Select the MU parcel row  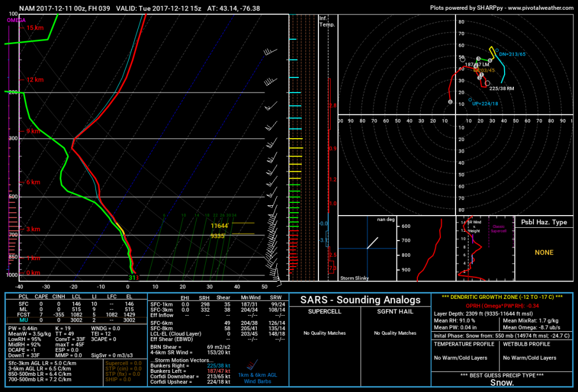(x=76, y=320)
